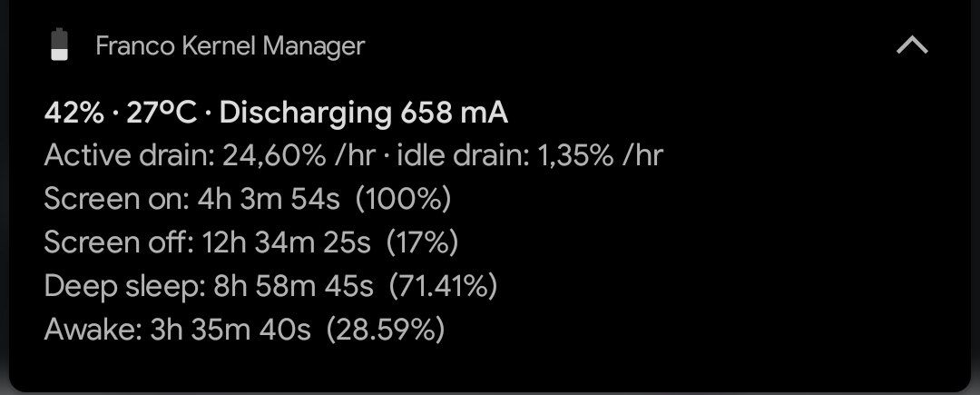The image size is (980, 395).
Task: Tap the 8h 58m 45s duration
Action: pyautogui.click(x=292, y=286)
